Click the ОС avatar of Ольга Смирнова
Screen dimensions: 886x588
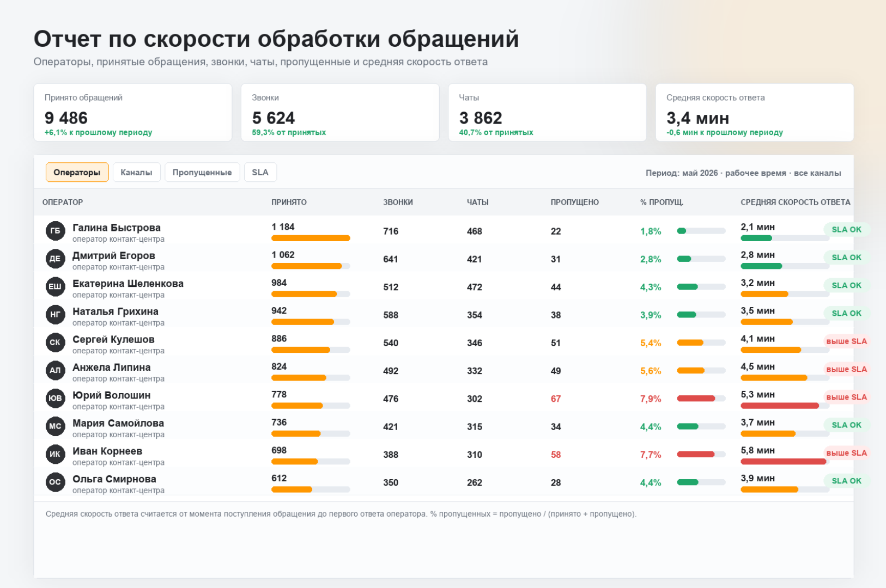[x=55, y=482]
